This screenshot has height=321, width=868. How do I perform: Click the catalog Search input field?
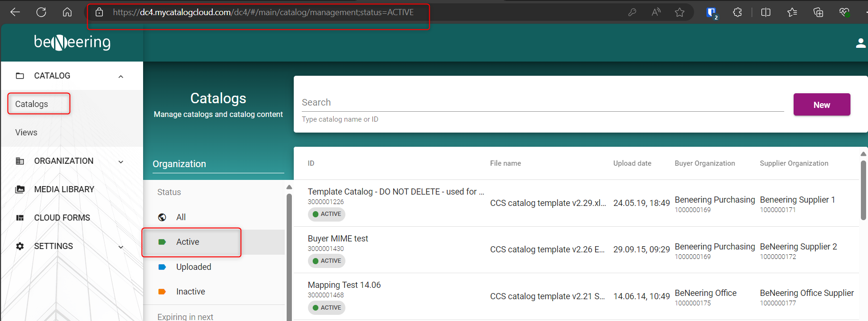[542, 102]
